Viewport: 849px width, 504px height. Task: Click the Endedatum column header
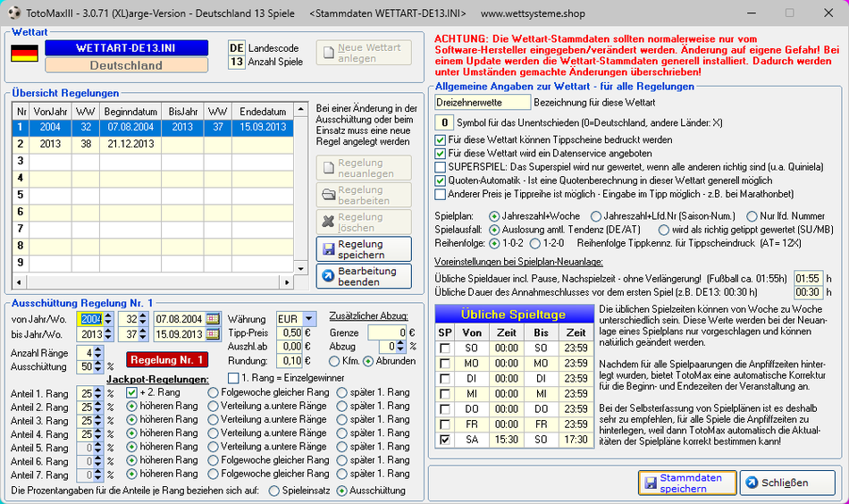tap(263, 112)
